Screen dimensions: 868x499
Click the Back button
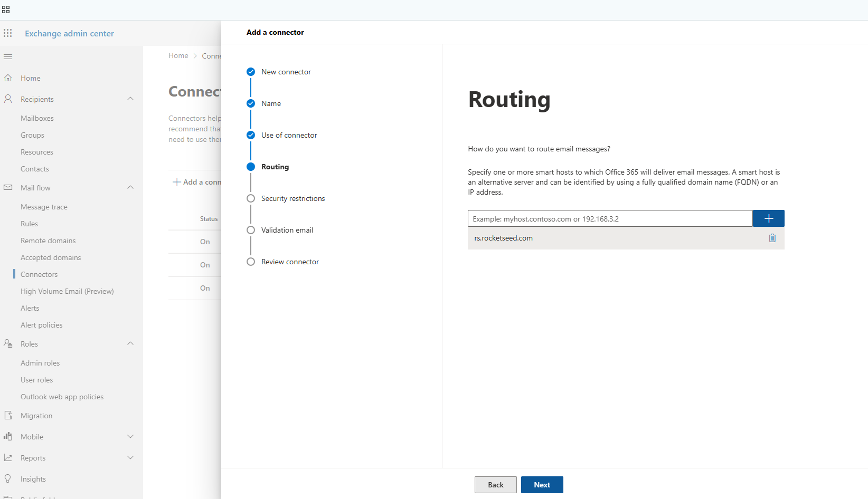(495, 485)
